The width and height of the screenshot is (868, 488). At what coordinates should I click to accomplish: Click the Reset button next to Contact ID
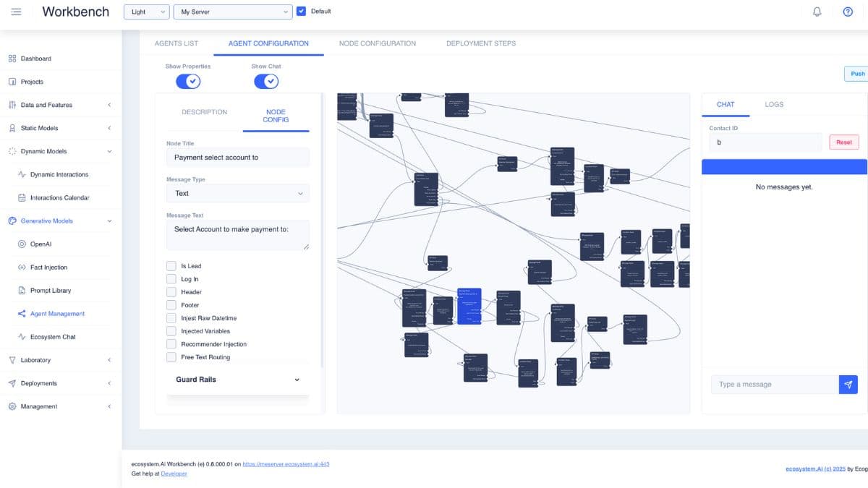[x=843, y=142]
